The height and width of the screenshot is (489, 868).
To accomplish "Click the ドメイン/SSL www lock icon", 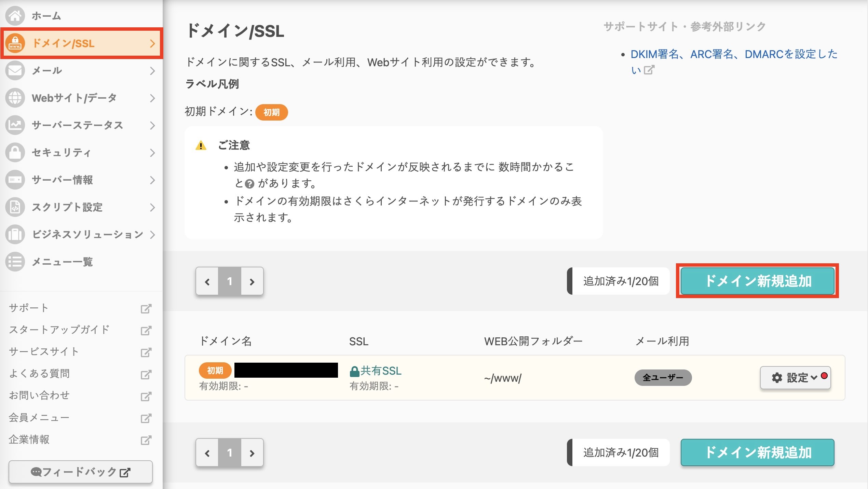I will pyautogui.click(x=15, y=43).
